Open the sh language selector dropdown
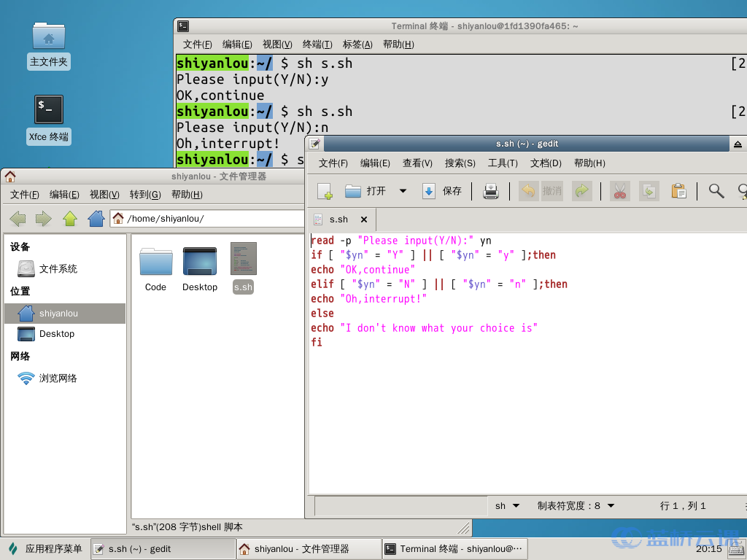The height and width of the screenshot is (560, 747). tap(508, 506)
